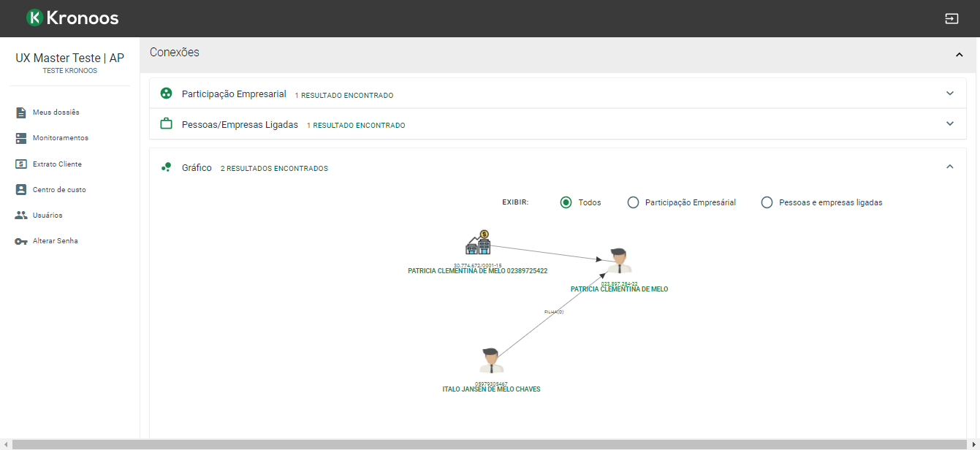Expand the Participação Empresarial chevron
The width and height of the screenshot is (980, 450).
point(950,94)
